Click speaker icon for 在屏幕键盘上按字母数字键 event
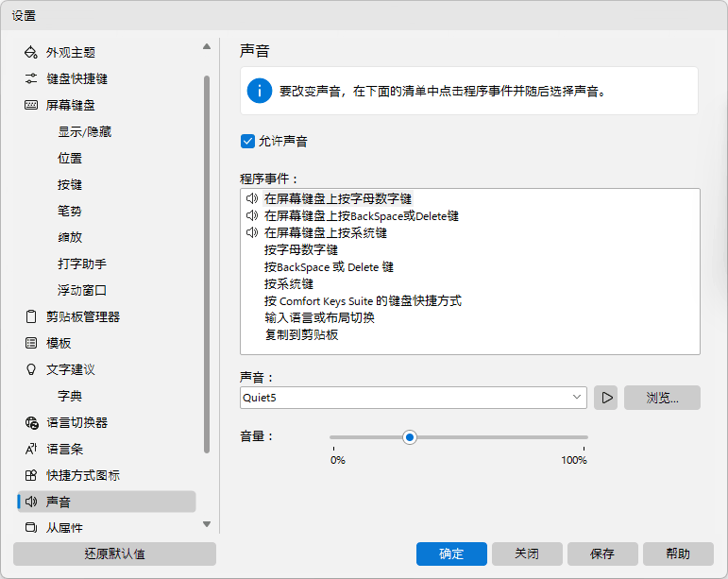This screenshot has height=579, width=728. point(252,198)
